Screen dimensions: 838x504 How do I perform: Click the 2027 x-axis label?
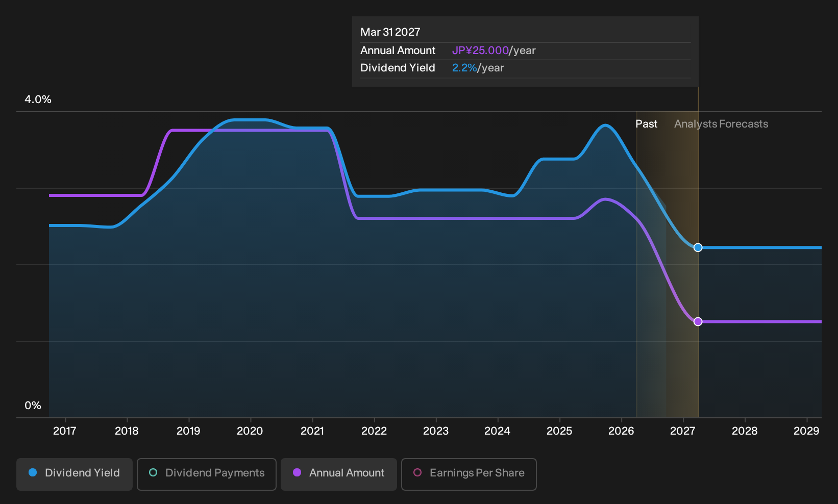[683, 431]
